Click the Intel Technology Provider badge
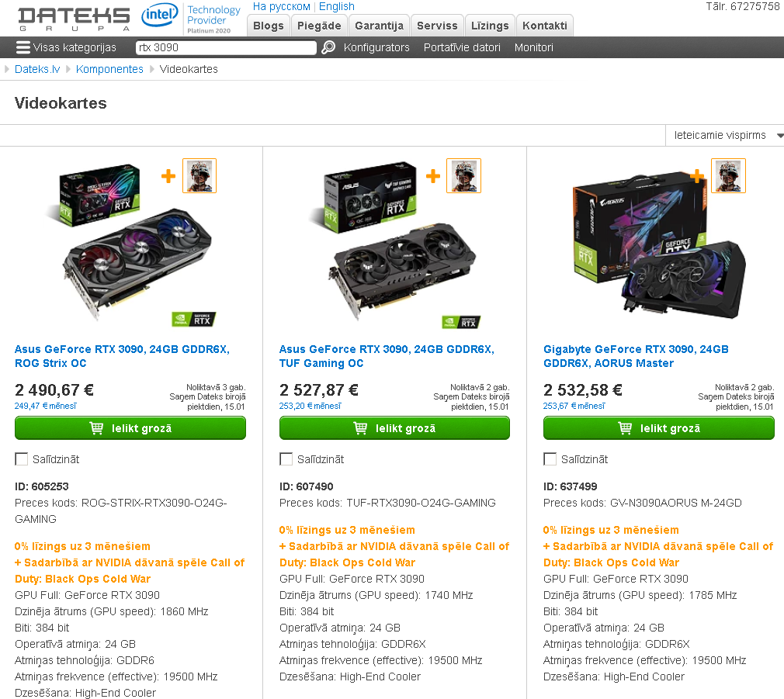 [192, 19]
